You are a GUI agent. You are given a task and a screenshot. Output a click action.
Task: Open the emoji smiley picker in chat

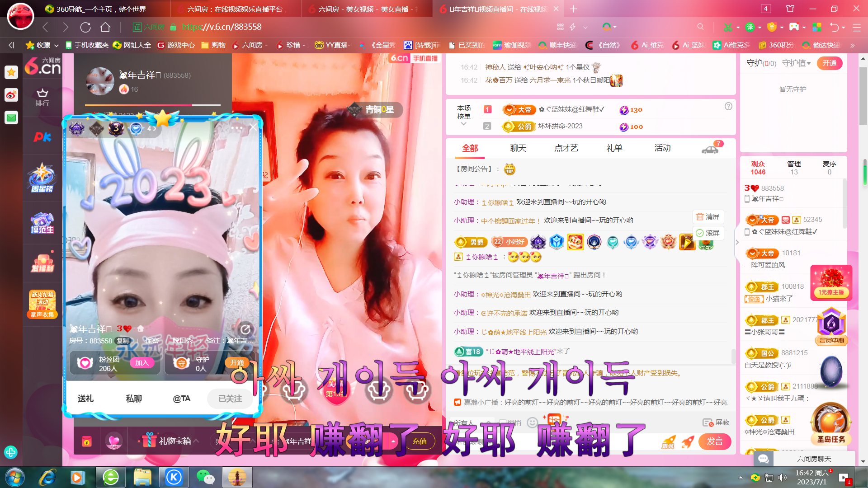[x=533, y=422]
